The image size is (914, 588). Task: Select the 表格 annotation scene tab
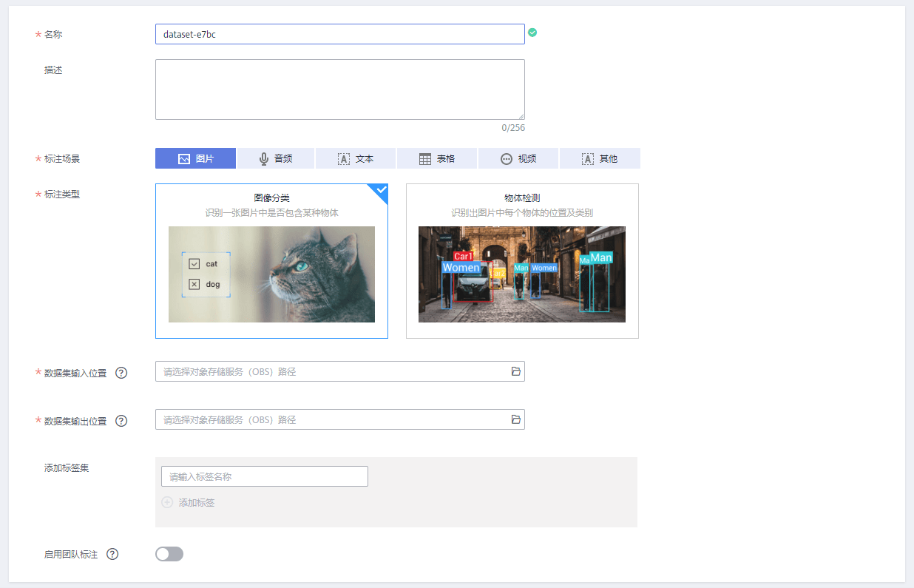[437, 158]
